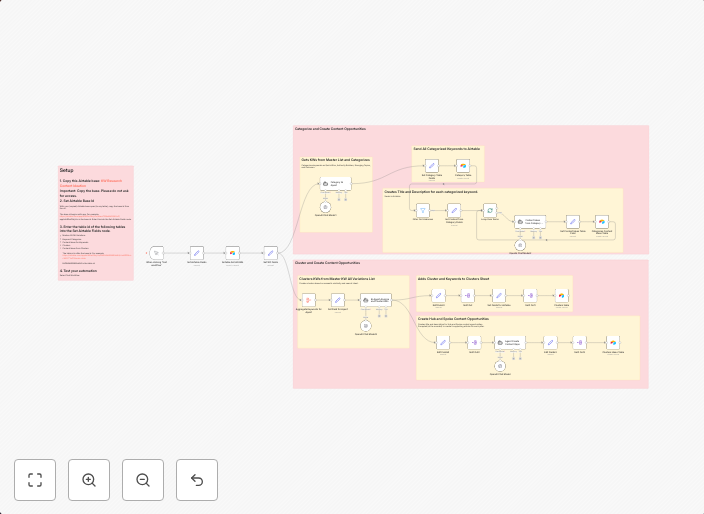The image size is (704, 514).
Task: Select second pencil node in Adds Cluster group
Action: 499,295
